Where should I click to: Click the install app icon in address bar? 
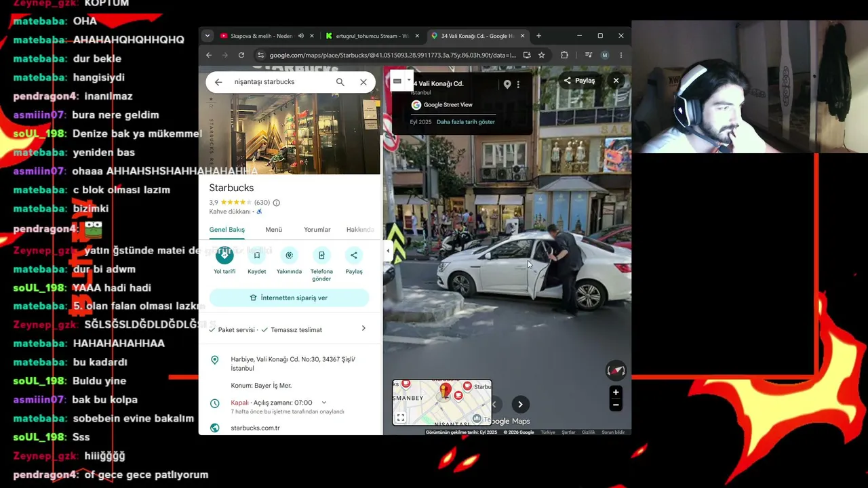coord(526,55)
